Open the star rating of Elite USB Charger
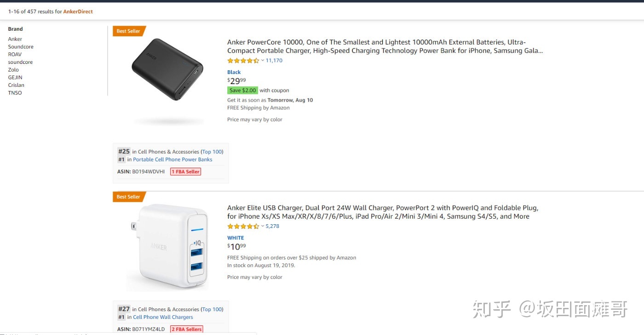Screen dimensions: 644x335 [243, 227]
